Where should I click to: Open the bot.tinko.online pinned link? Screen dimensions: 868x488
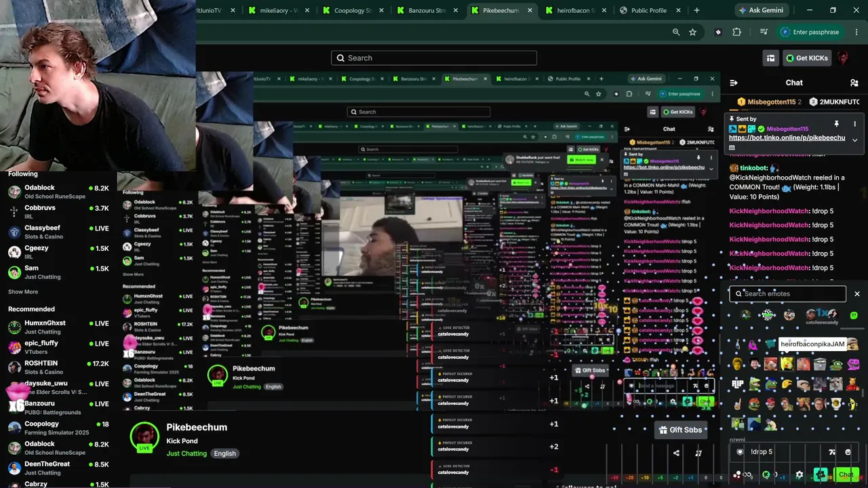(787, 142)
